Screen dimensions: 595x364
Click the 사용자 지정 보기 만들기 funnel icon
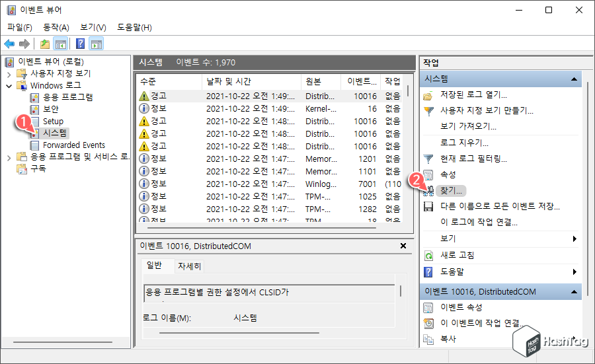pos(428,112)
